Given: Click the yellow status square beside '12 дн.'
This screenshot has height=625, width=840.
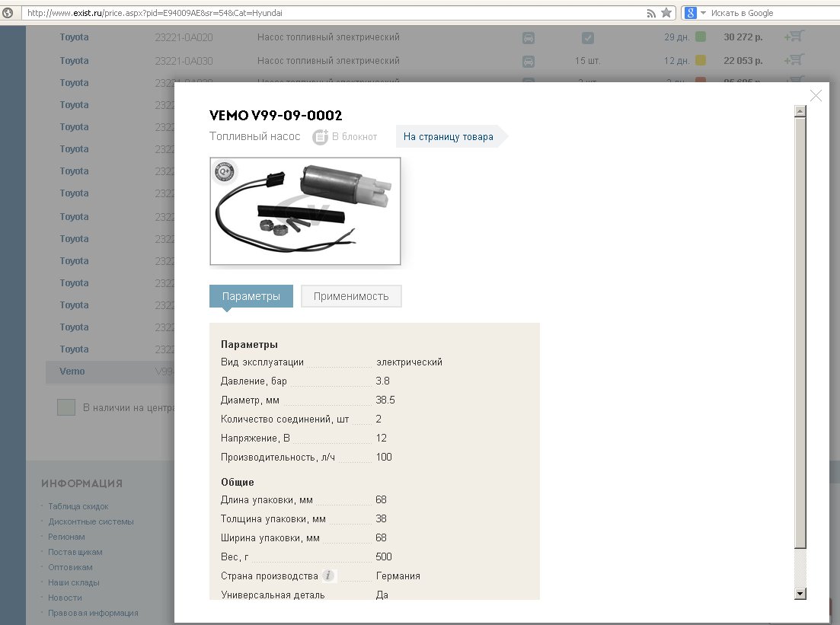Looking at the screenshot, I should click(x=700, y=60).
